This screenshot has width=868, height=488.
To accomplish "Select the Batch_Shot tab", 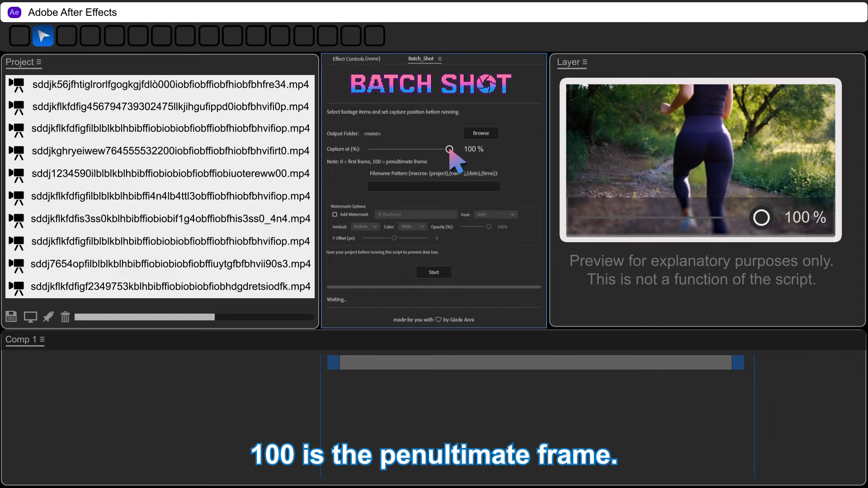I will [420, 59].
